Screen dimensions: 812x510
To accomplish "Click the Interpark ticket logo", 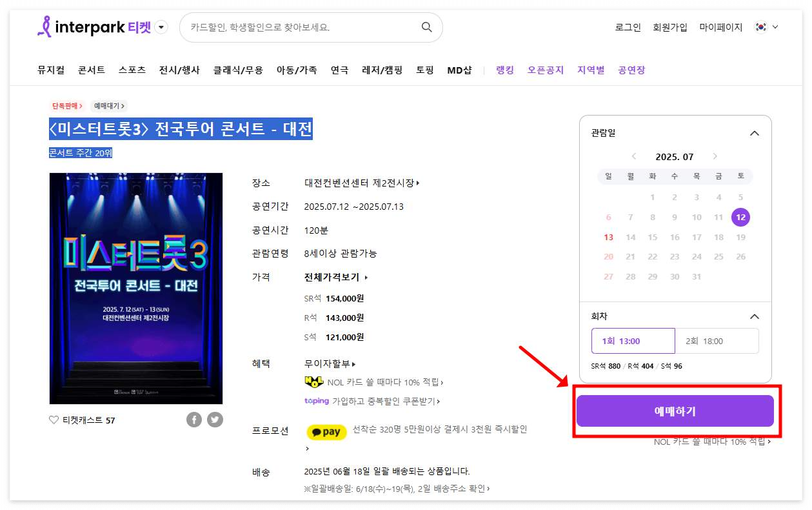I will 94,27.
